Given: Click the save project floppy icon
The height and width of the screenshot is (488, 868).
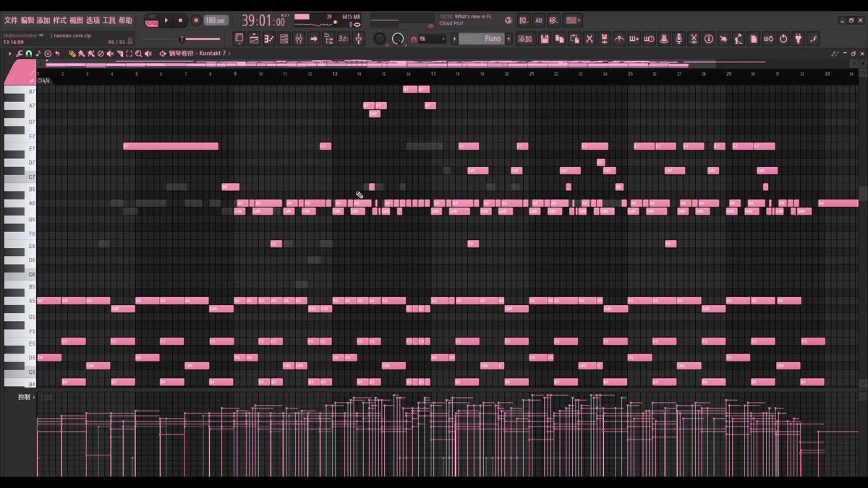Looking at the screenshot, I should 545,38.
